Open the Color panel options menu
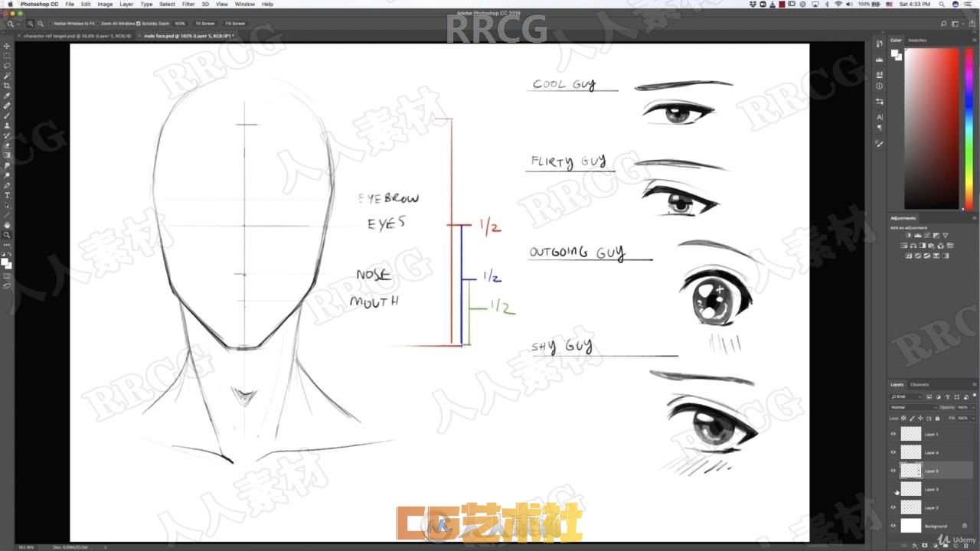This screenshot has width=980, height=551. coord(974,40)
